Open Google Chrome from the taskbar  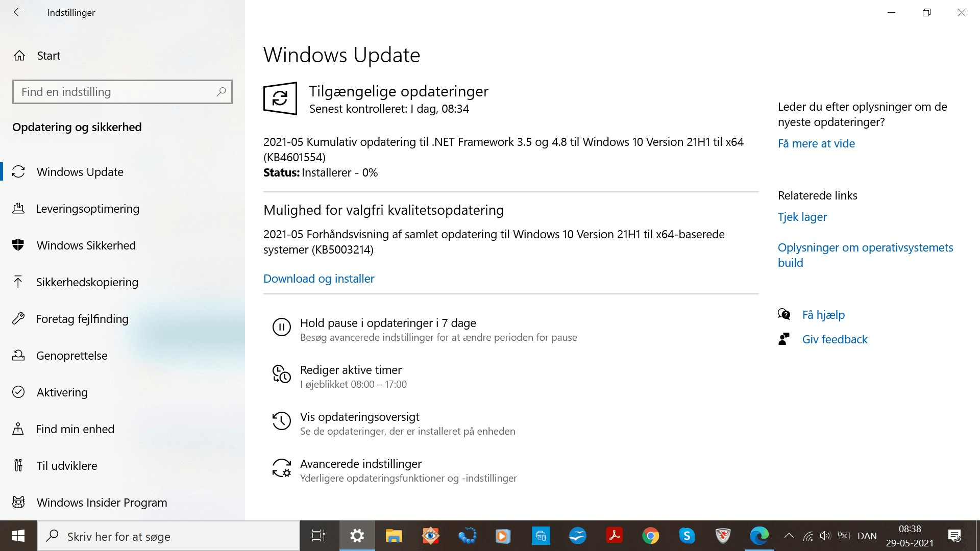(650, 536)
